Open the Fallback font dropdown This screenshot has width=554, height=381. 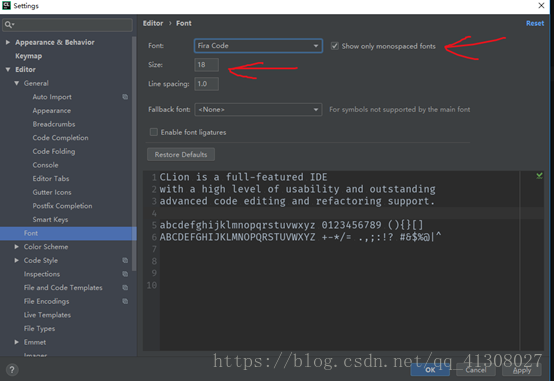[258, 110]
